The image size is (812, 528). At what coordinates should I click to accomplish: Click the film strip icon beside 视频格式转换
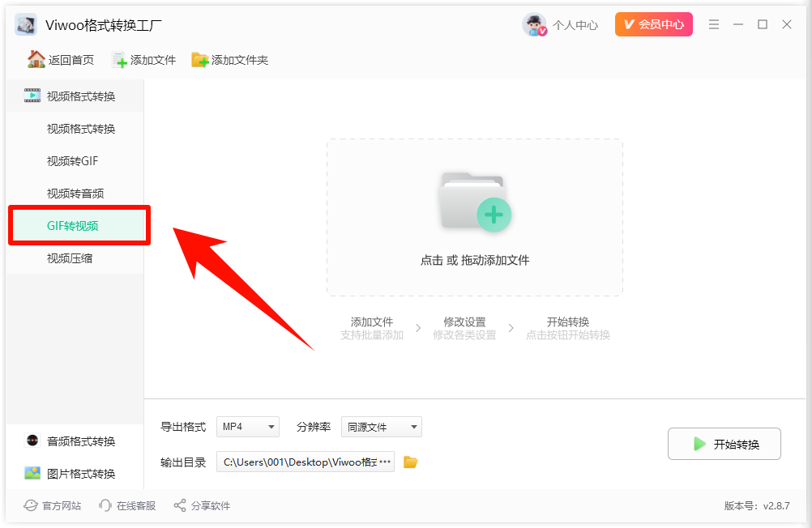(x=32, y=96)
